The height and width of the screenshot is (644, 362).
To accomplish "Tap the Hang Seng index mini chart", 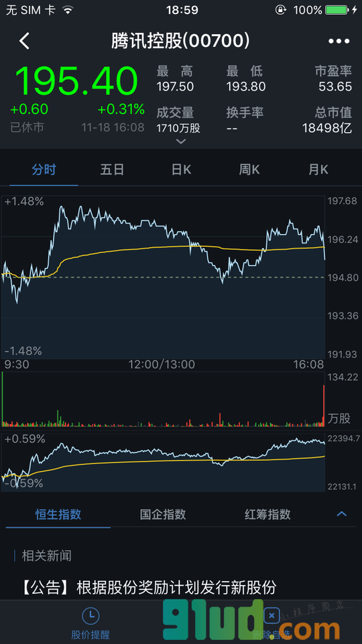I will [163, 462].
